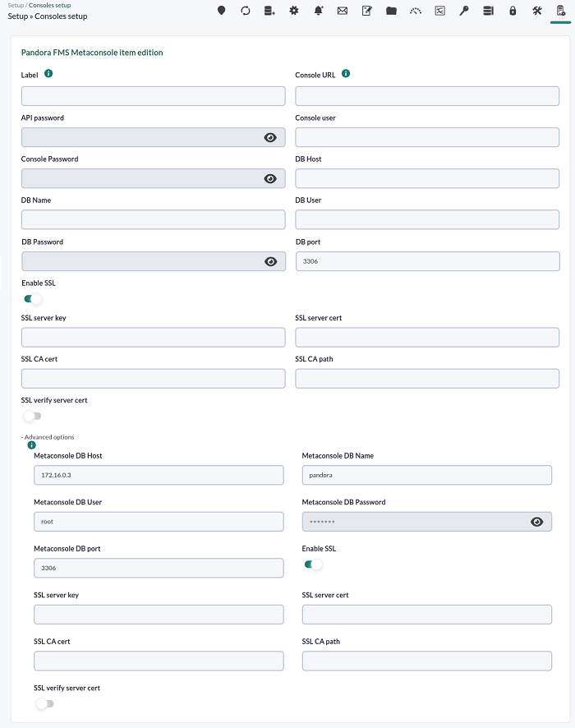Reveal the Metaconsole DB Password

point(537,522)
